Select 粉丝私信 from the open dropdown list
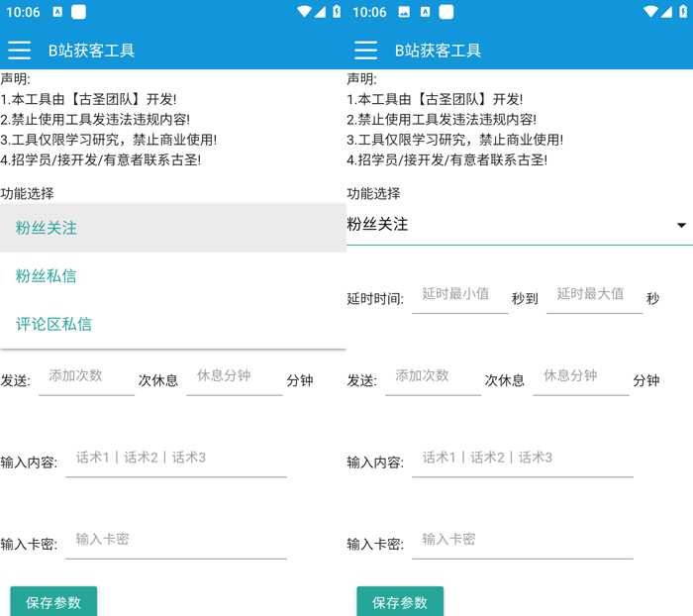 point(47,276)
